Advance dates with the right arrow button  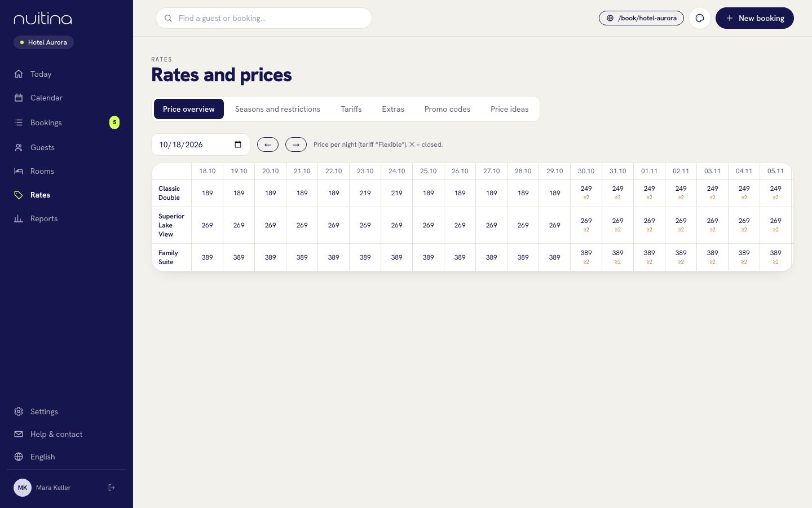[296, 144]
